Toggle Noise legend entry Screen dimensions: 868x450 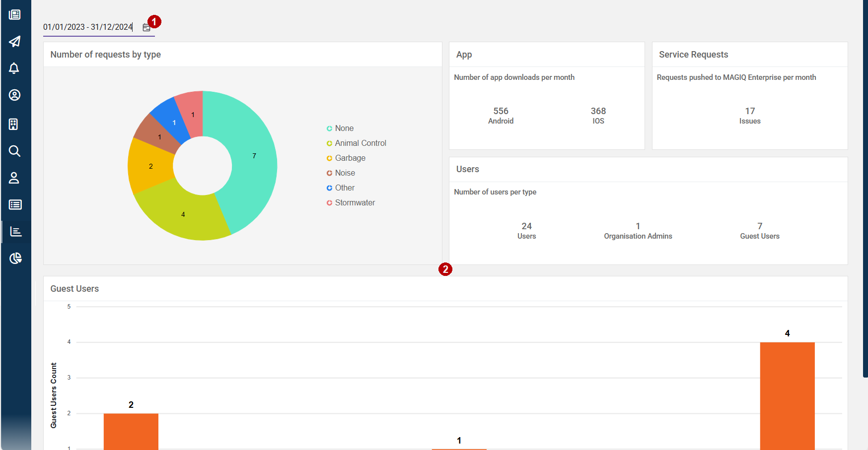click(x=341, y=173)
